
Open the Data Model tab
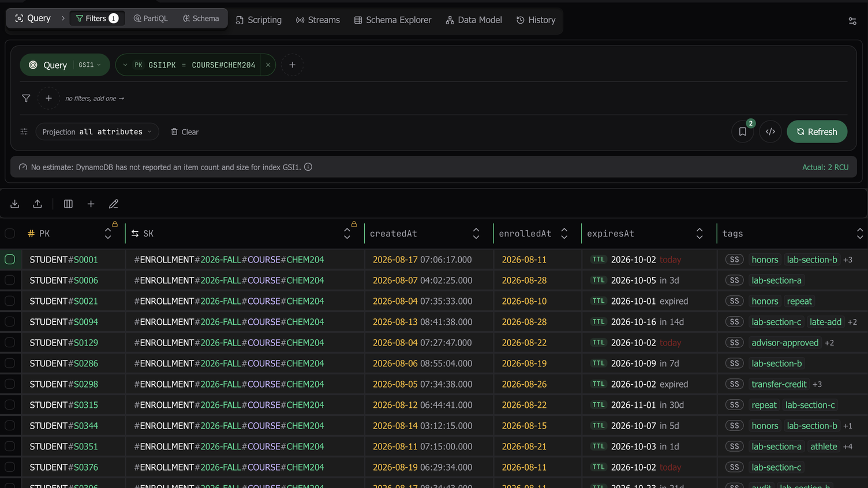(x=474, y=20)
